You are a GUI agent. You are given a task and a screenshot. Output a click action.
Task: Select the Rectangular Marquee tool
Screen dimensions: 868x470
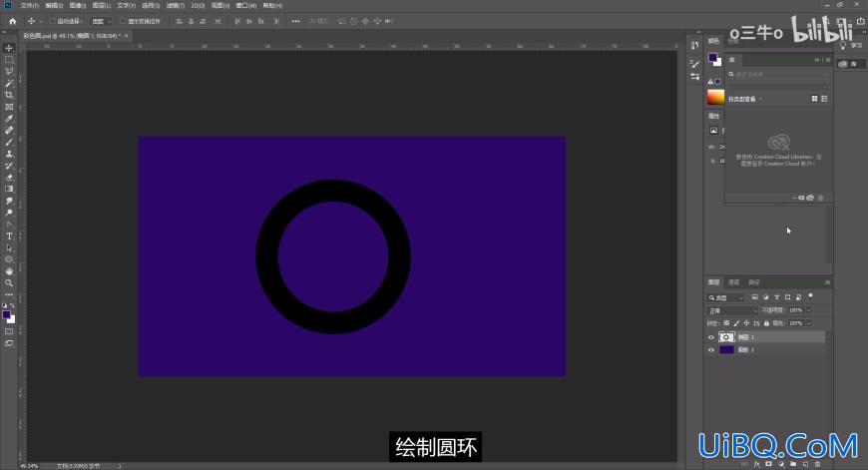pyautogui.click(x=9, y=60)
